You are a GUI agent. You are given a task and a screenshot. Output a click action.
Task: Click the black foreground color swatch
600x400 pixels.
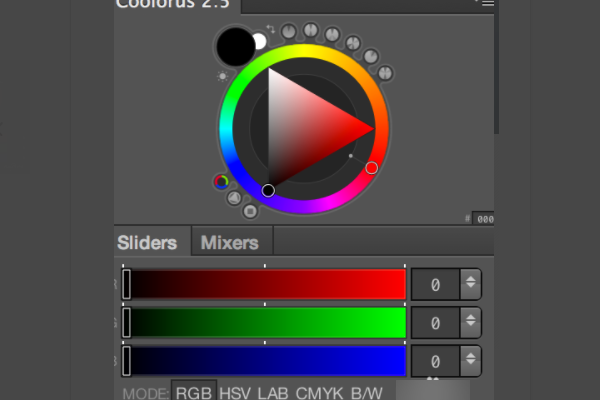[235, 47]
